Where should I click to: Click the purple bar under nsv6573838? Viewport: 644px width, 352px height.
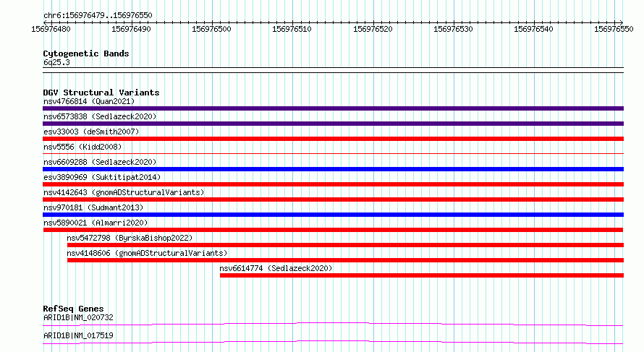(x=333, y=124)
